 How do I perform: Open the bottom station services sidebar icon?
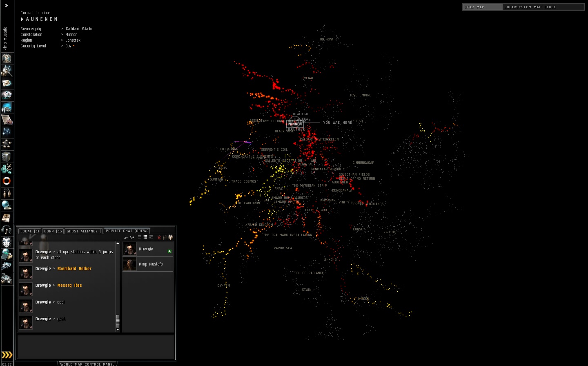point(7,279)
